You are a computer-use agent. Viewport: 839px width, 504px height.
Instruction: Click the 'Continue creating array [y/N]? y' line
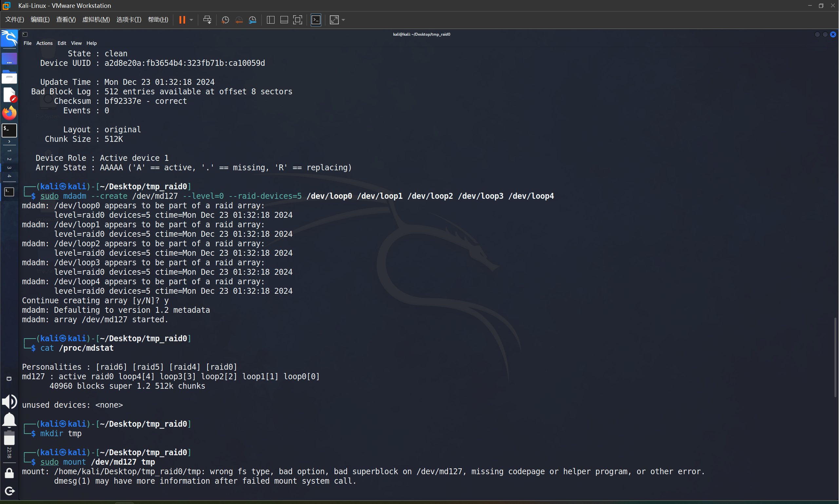pos(95,301)
